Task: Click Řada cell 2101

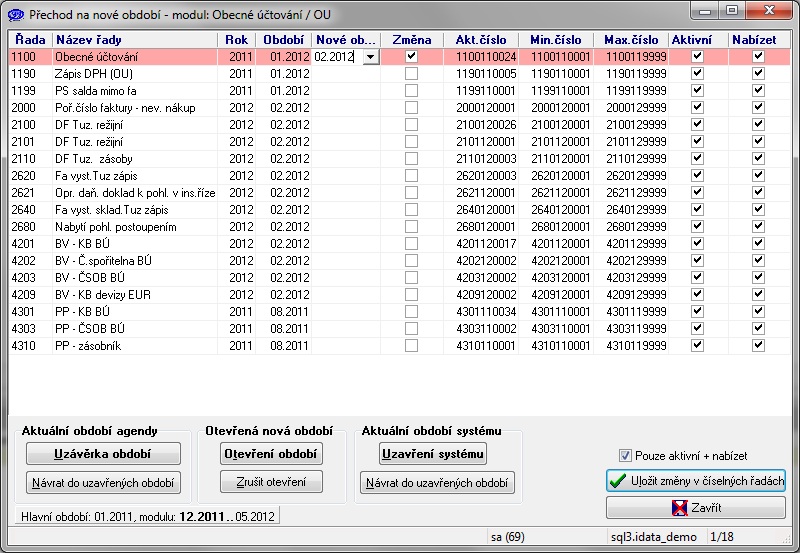Action: pos(23,141)
